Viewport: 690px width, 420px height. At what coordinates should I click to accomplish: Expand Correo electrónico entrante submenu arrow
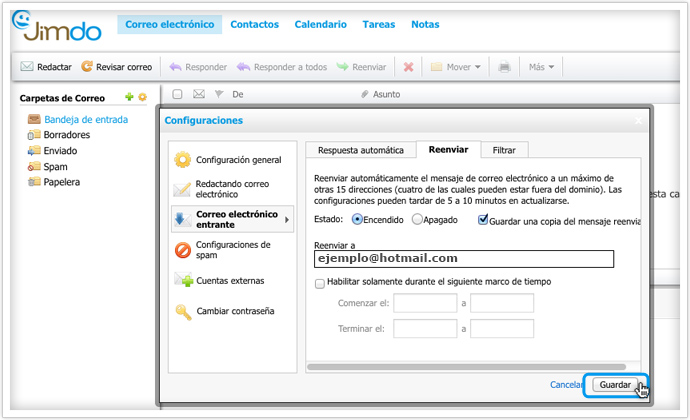(x=287, y=219)
